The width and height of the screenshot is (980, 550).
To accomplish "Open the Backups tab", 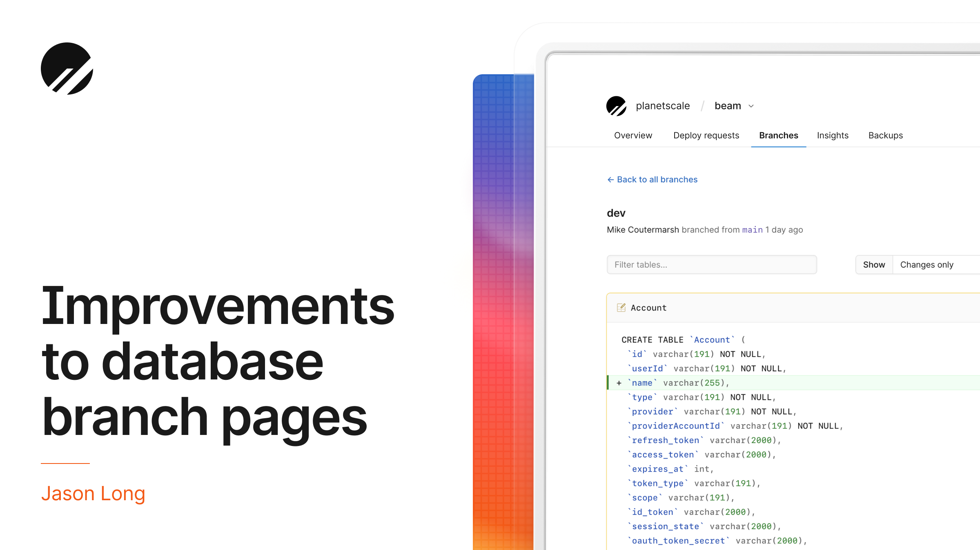I will point(885,135).
